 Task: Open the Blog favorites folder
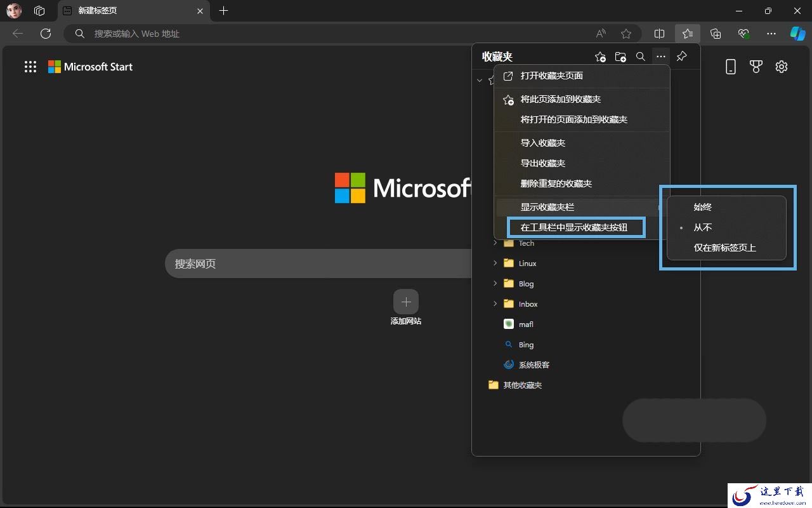(x=519, y=284)
